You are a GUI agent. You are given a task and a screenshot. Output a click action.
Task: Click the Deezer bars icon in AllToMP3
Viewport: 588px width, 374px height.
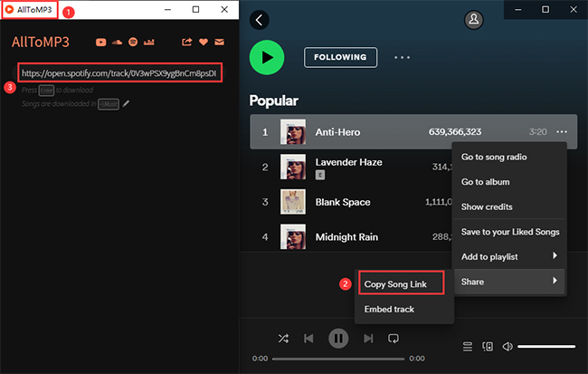(149, 42)
